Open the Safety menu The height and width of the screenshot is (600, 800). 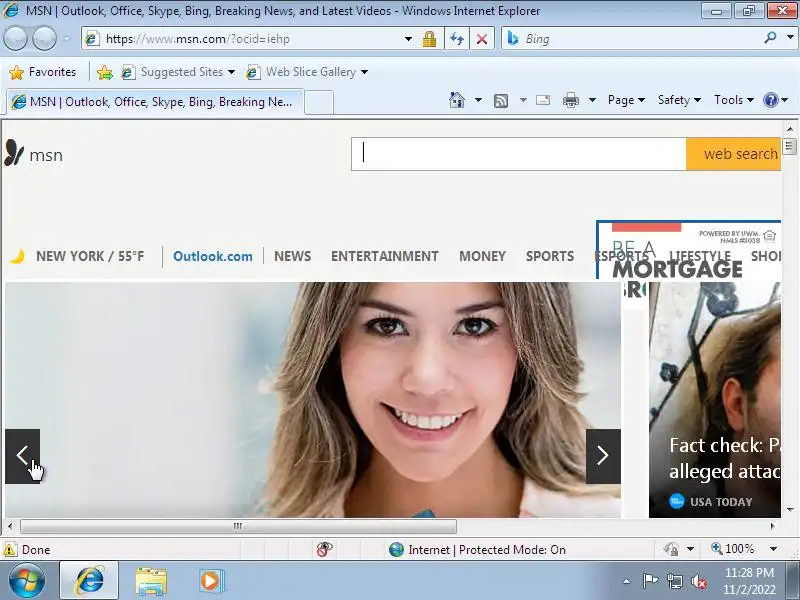[x=679, y=100]
